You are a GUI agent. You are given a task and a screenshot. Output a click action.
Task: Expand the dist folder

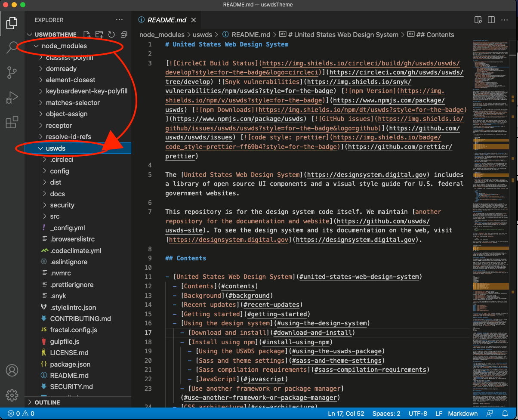click(78, 182)
